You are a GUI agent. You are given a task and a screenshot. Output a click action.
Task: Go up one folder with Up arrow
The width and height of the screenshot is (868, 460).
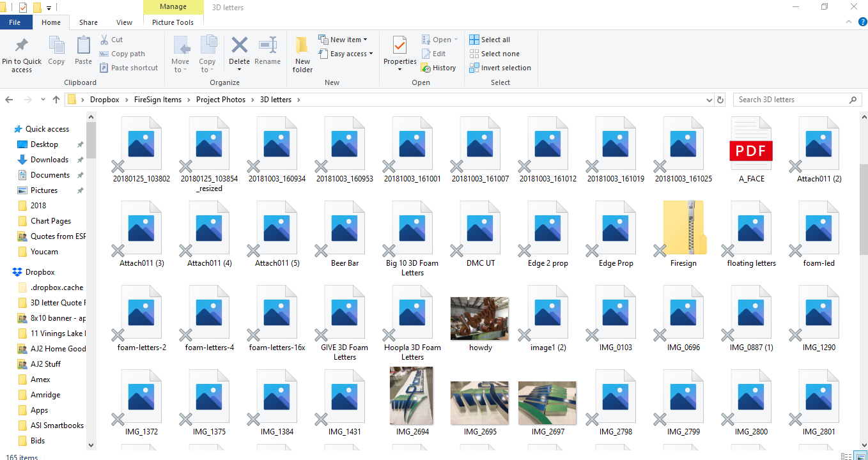tap(56, 100)
